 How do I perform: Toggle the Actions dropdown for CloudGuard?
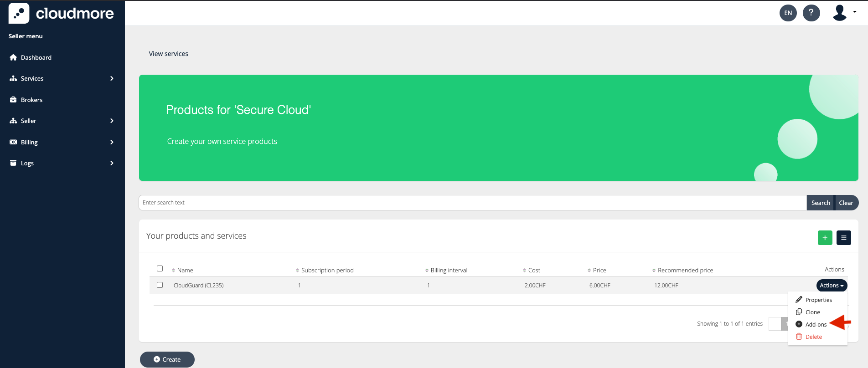pos(831,286)
